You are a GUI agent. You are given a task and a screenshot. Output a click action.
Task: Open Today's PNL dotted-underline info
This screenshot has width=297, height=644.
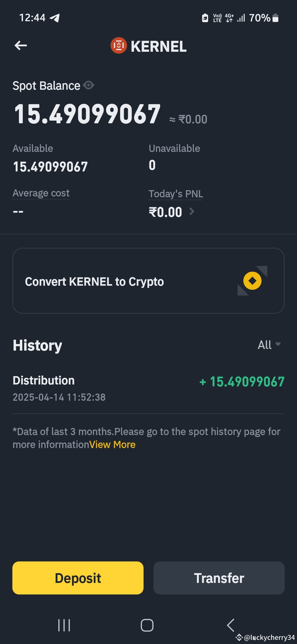pos(176,193)
